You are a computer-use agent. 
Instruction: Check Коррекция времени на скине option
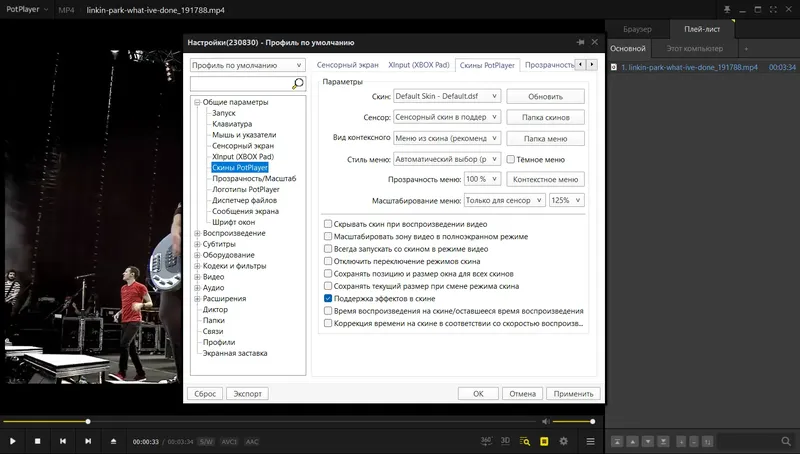click(x=328, y=323)
